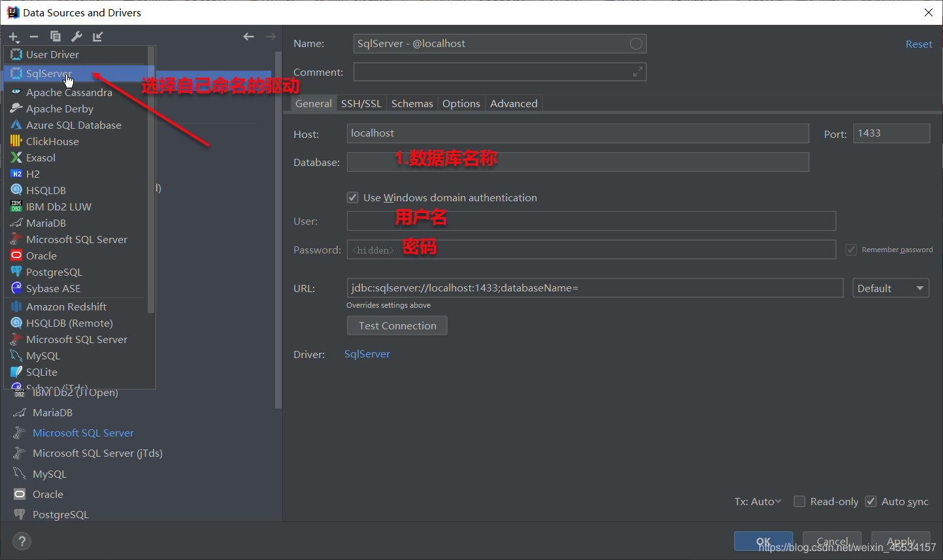Toggle the Remember password checkbox
The height and width of the screenshot is (560, 943).
click(x=851, y=250)
